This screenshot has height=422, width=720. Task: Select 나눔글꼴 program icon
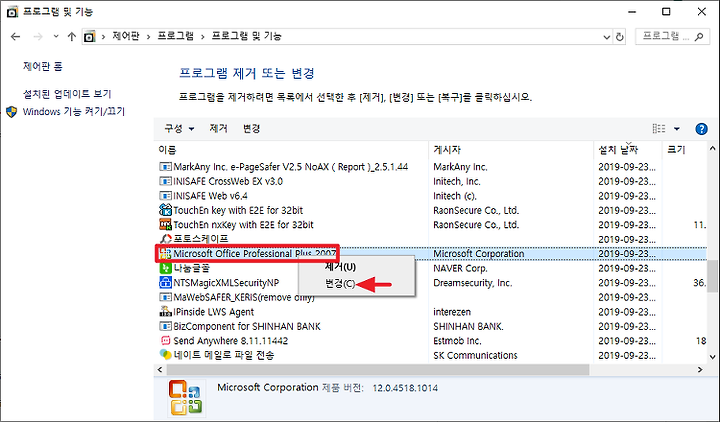click(165, 268)
